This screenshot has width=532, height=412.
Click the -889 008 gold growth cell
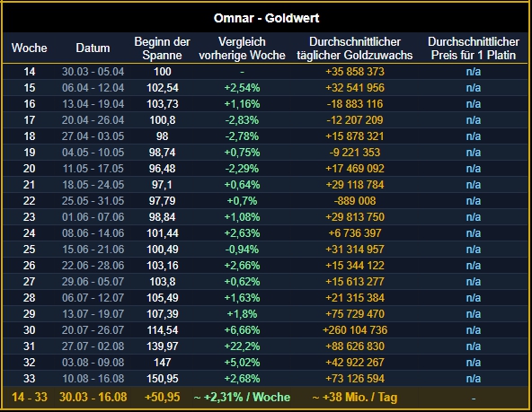click(355, 200)
